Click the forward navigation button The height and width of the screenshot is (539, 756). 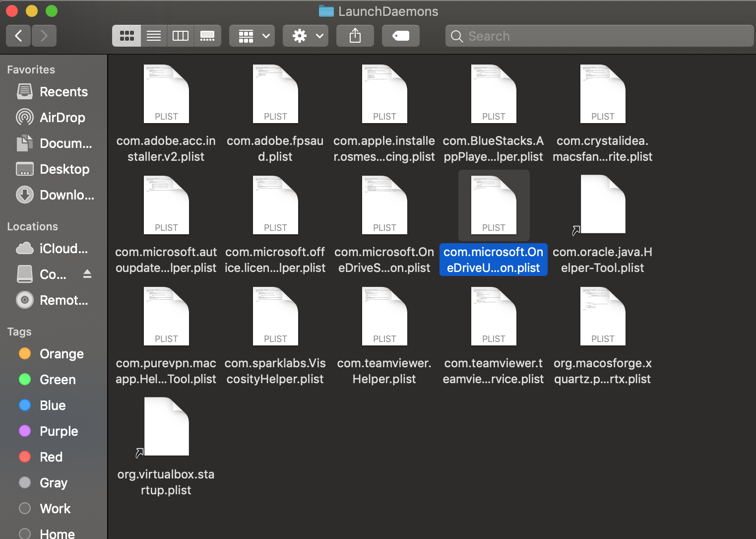pos(44,35)
